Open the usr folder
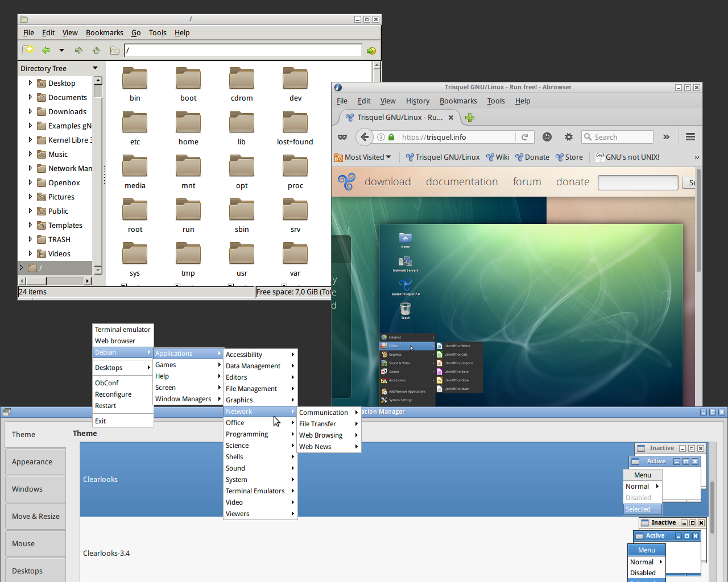 pos(242,260)
